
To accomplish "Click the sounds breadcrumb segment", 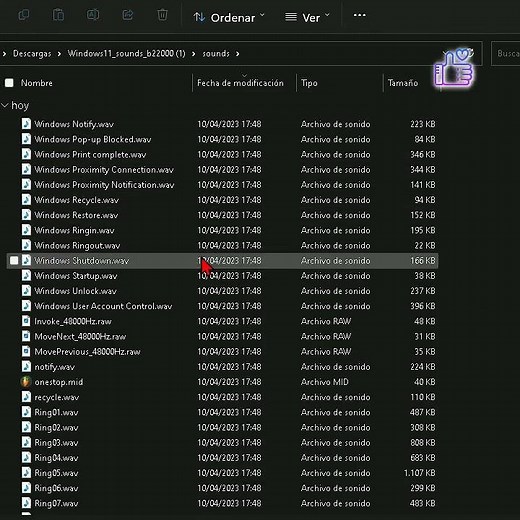I will tap(216, 53).
